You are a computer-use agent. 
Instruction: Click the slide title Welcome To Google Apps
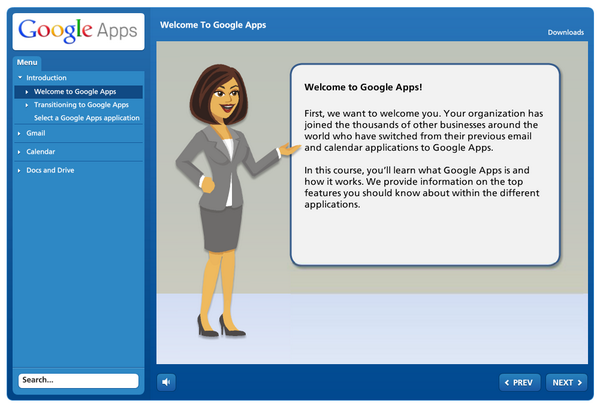pos(213,25)
